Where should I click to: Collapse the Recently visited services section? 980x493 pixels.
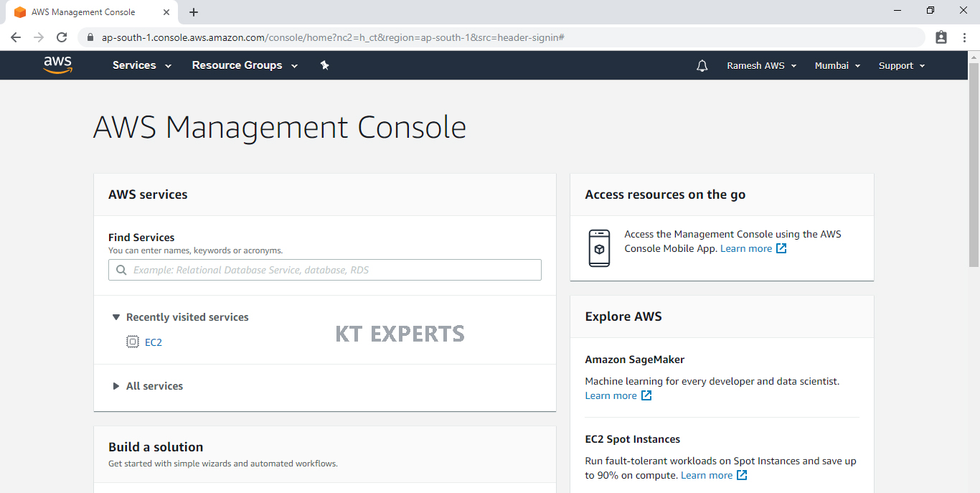tap(116, 317)
